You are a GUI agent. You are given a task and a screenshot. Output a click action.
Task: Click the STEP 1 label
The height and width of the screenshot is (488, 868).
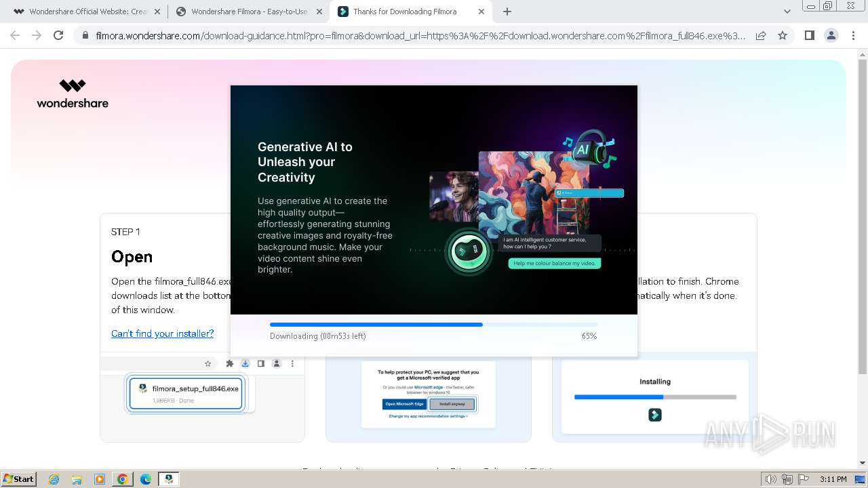[125, 232]
